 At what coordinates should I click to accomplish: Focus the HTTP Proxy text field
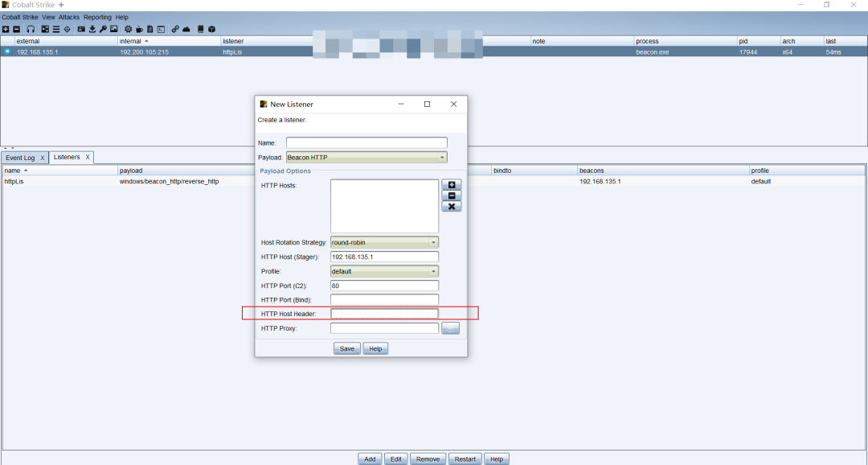pos(384,328)
